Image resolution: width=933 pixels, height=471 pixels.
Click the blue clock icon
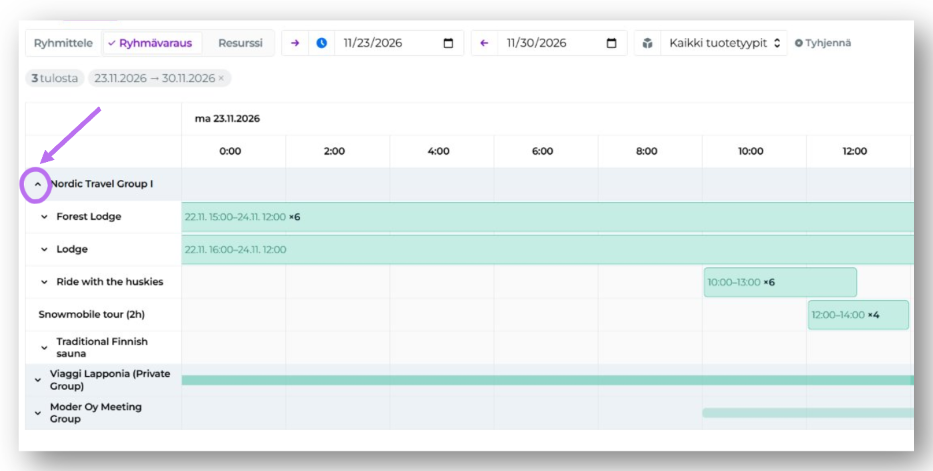tap(321, 43)
